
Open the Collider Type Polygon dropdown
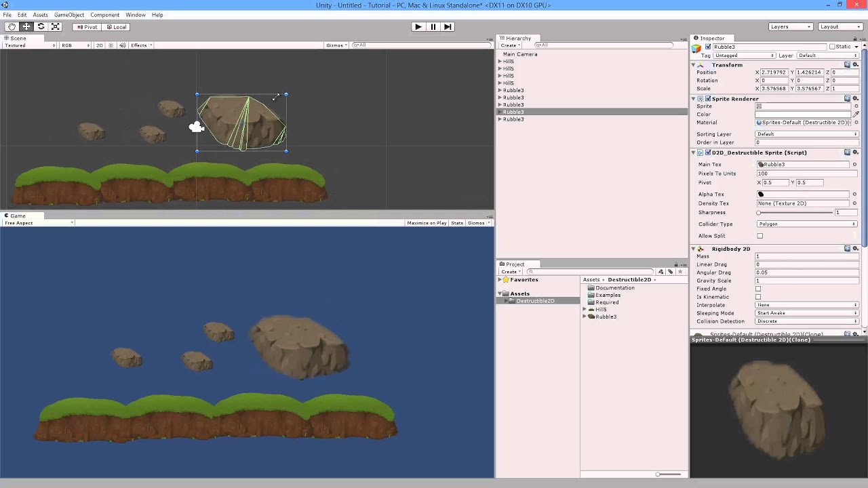click(807, 224)
